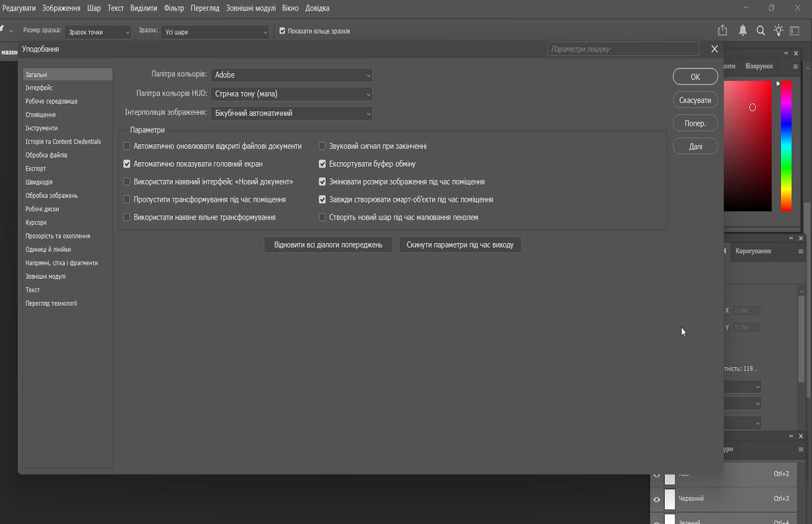Screen dimensions: 812x524
Task: Select the Червоний channel thumbnail
Action: click(670, 499)
